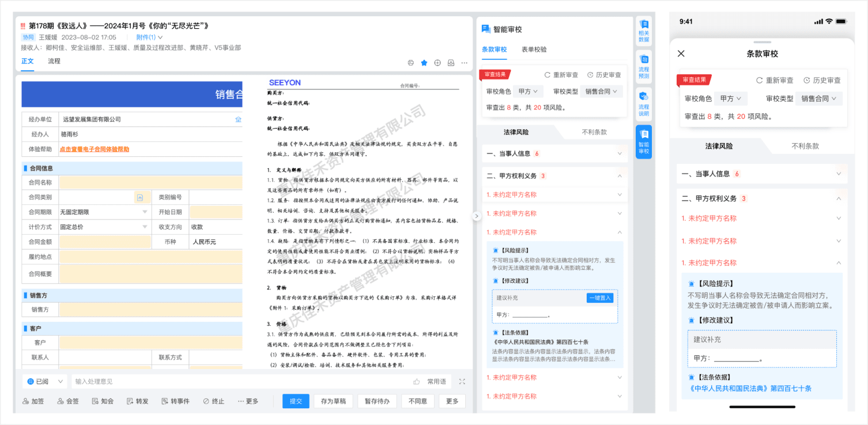
Task: Click the 合同概要 input field
Action: (x=150, y=274)
